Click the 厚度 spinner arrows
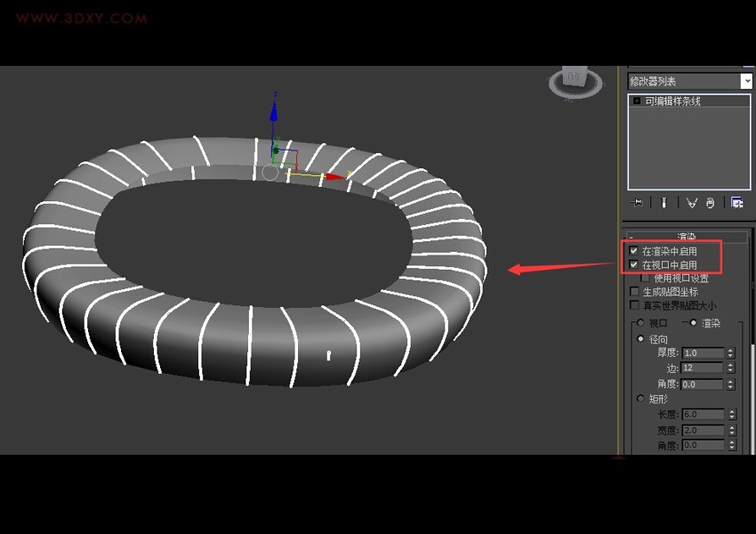 point(730,353)
